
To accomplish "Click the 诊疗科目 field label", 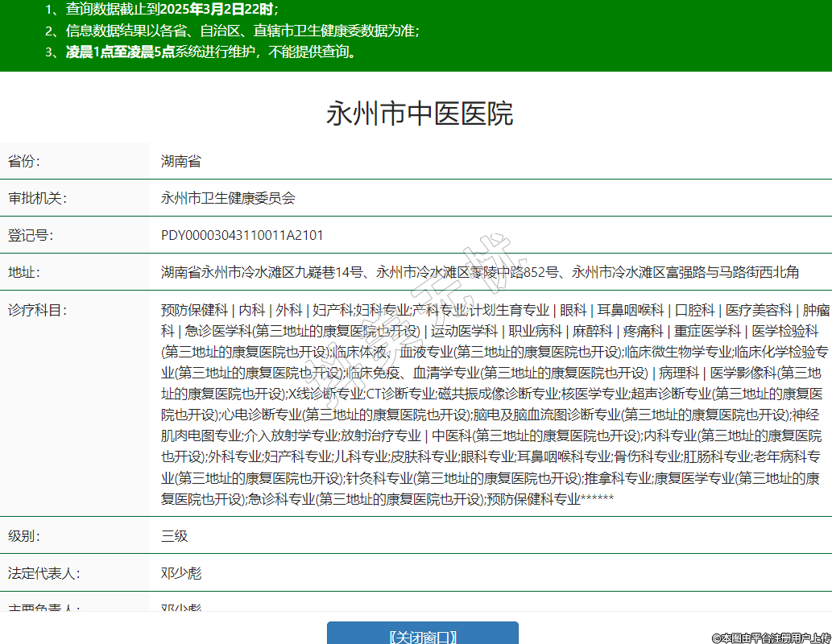I will click(37, 310).
